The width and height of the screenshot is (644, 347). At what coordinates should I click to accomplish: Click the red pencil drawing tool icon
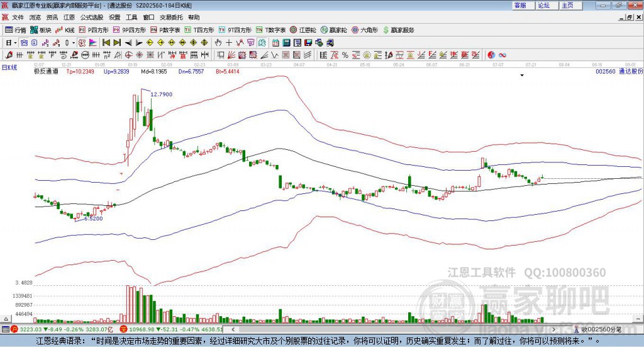click(x=9, y=55)
